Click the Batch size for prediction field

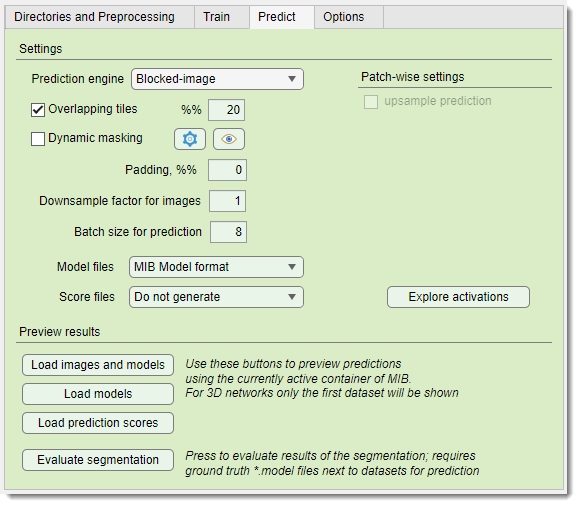(228, 232)
